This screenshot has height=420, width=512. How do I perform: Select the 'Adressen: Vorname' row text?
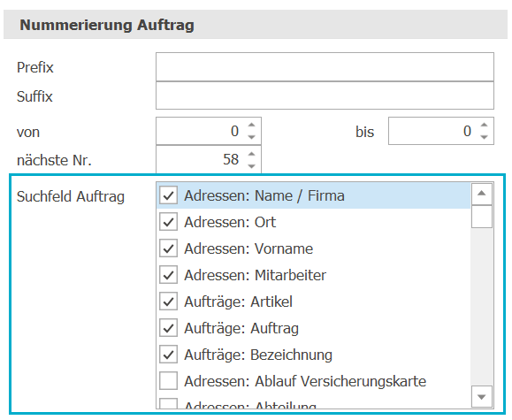pyautogui.click(x=248, y=248)
